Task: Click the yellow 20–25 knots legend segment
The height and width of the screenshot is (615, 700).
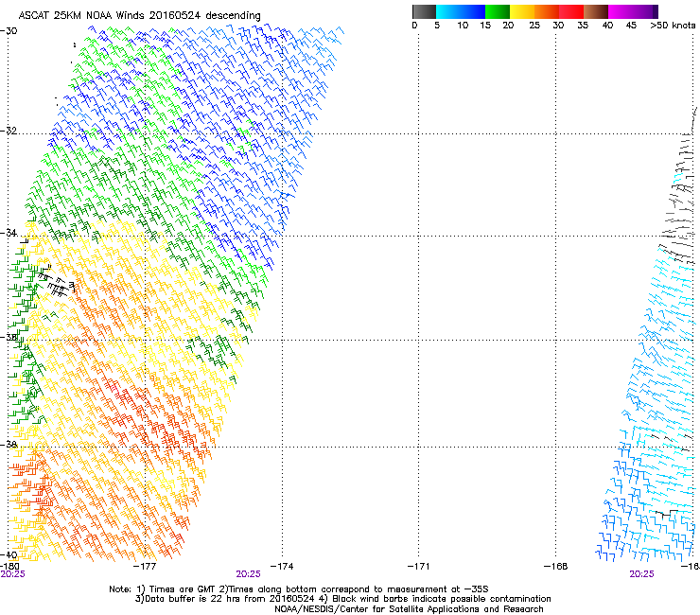Action: pos(522,11)
